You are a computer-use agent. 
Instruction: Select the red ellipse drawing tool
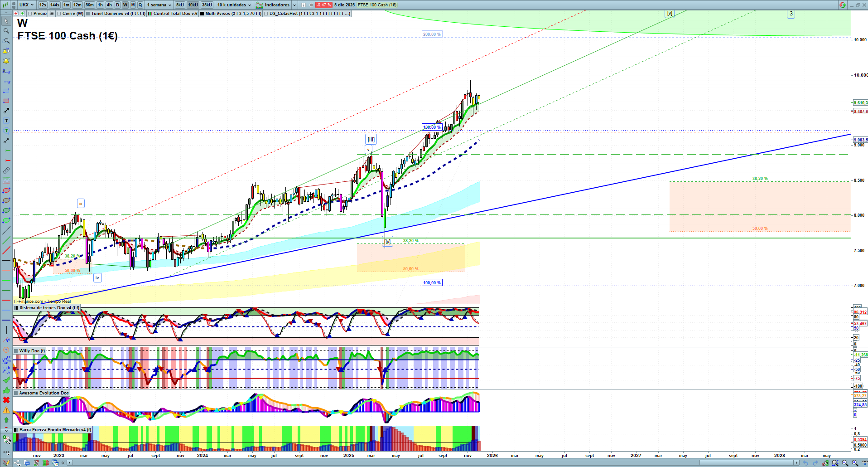(x=6, y=190)
